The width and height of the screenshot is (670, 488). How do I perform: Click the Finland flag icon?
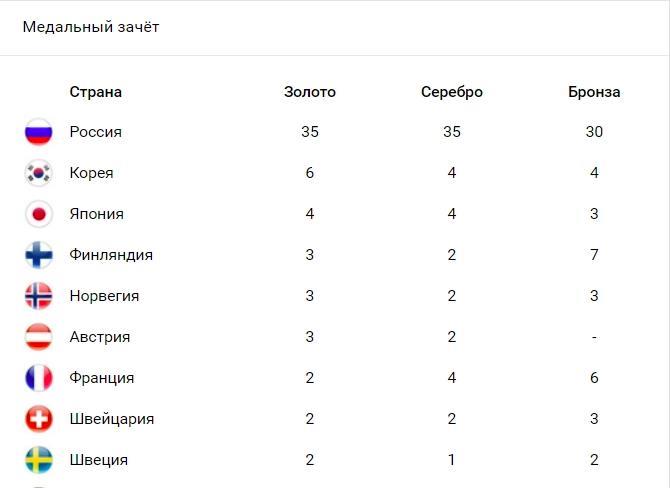(38, 255)
